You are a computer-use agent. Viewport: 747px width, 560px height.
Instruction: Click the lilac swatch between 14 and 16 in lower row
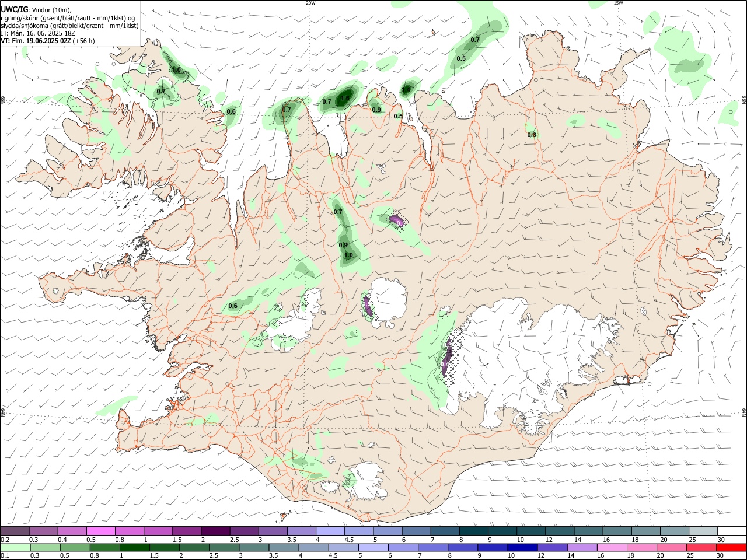582,547
